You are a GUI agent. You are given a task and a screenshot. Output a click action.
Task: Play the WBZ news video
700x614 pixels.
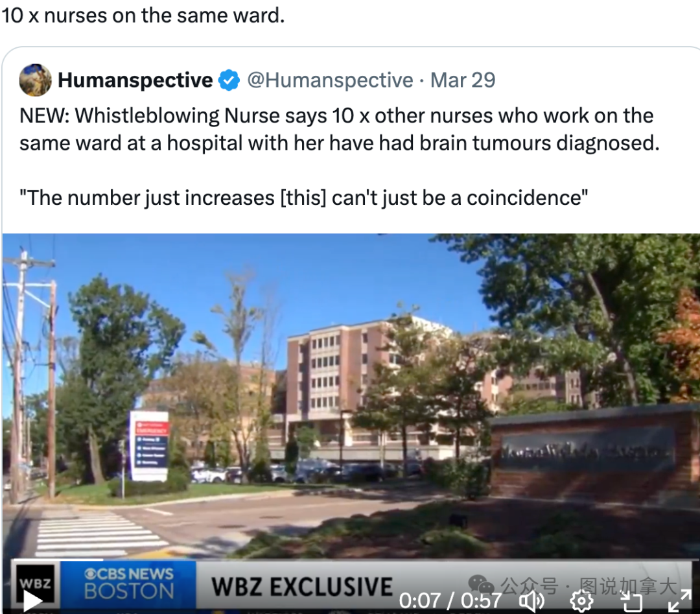pyautogui.click(x=32, y=601)
